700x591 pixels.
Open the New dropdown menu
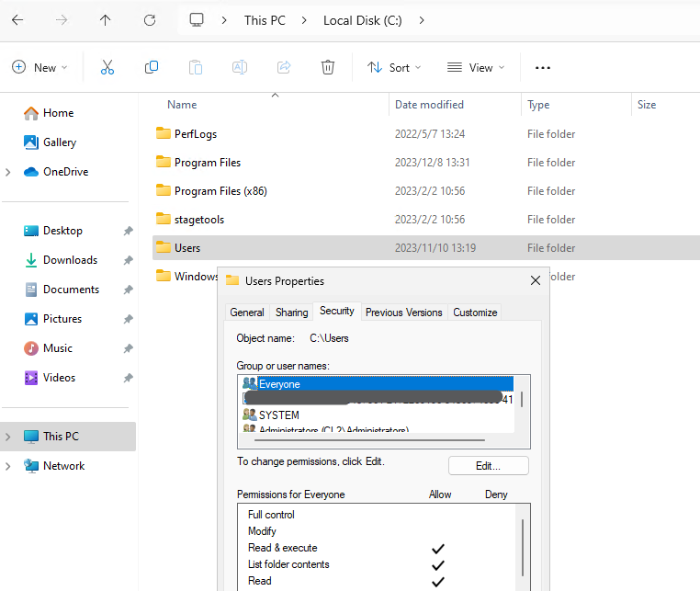[x=40, y=67]
